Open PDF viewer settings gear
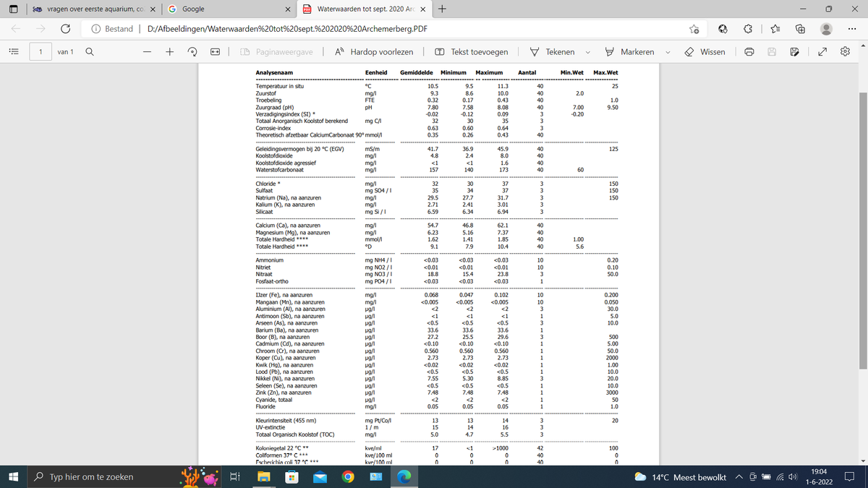 (846, 52)
